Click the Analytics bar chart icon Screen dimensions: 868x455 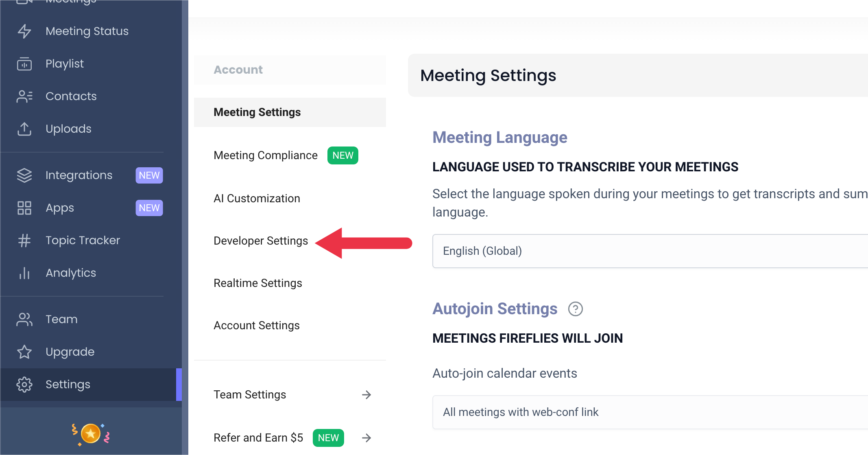pos(24,273)
